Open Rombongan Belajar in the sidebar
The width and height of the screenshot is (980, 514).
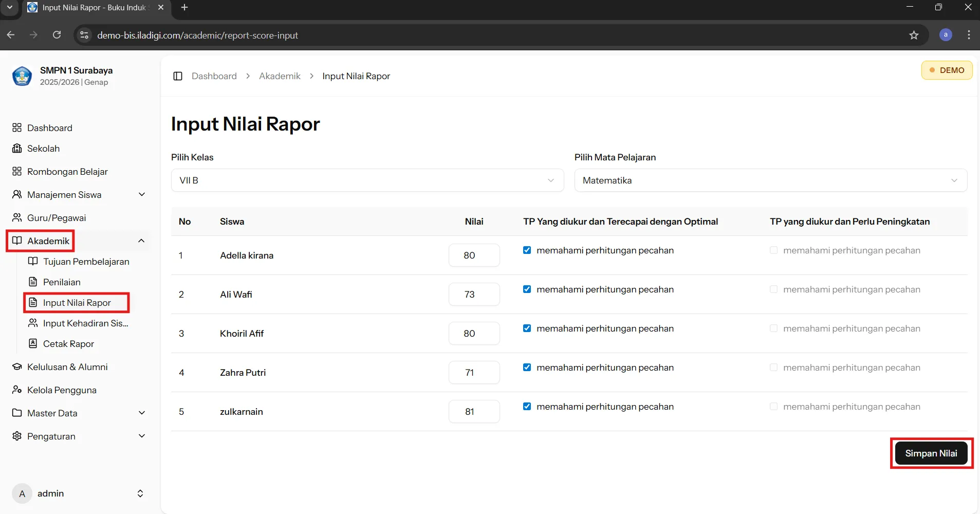67,172
